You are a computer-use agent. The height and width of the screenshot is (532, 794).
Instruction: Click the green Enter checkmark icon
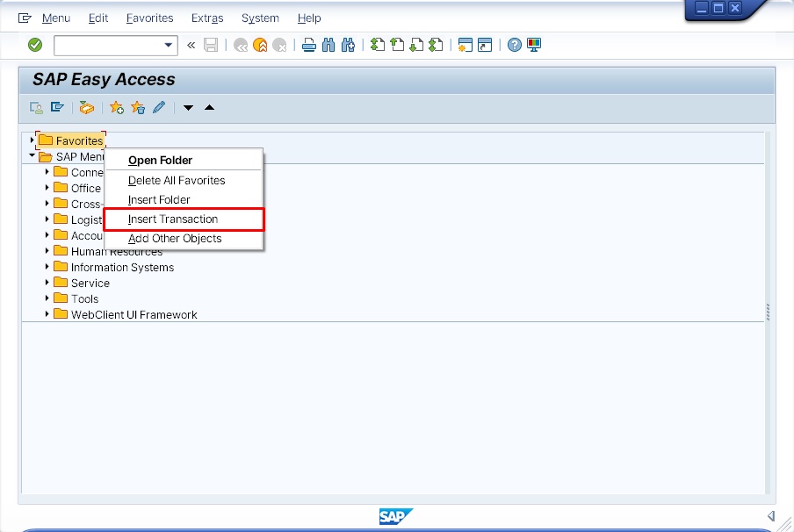click(x=35, y=45)
